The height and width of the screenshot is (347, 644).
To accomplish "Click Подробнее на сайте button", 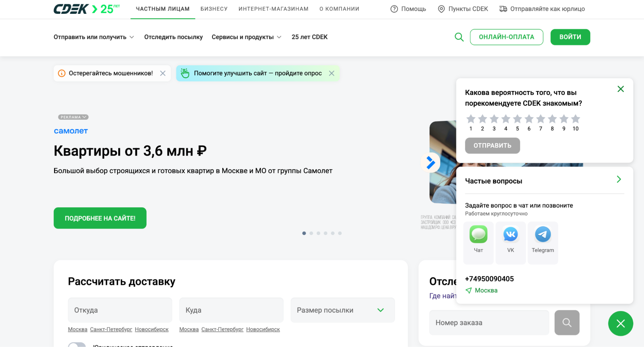I will point(100,218).
